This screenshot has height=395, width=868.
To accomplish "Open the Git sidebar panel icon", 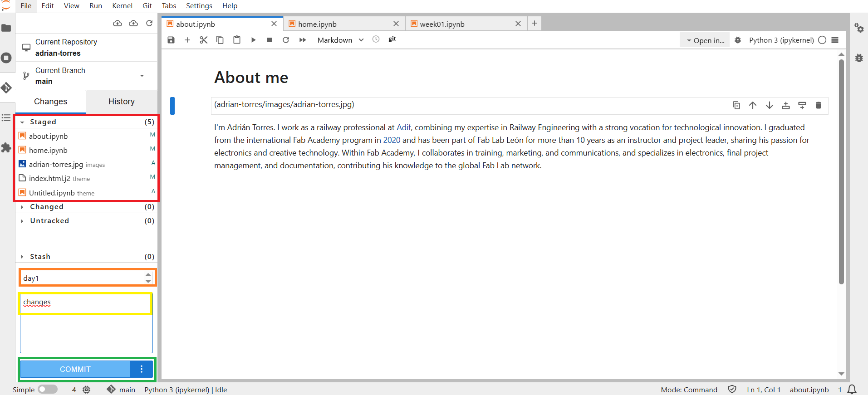I will 6,88.
